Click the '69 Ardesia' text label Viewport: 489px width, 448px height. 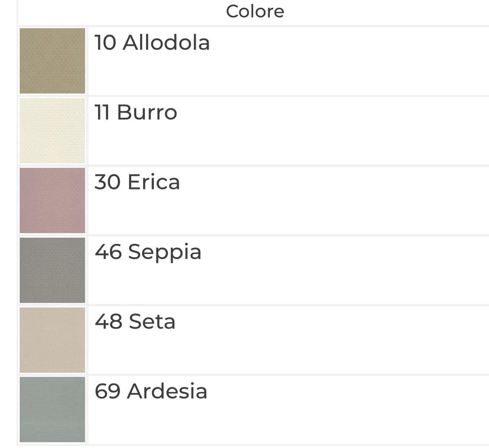pos(151,391)
